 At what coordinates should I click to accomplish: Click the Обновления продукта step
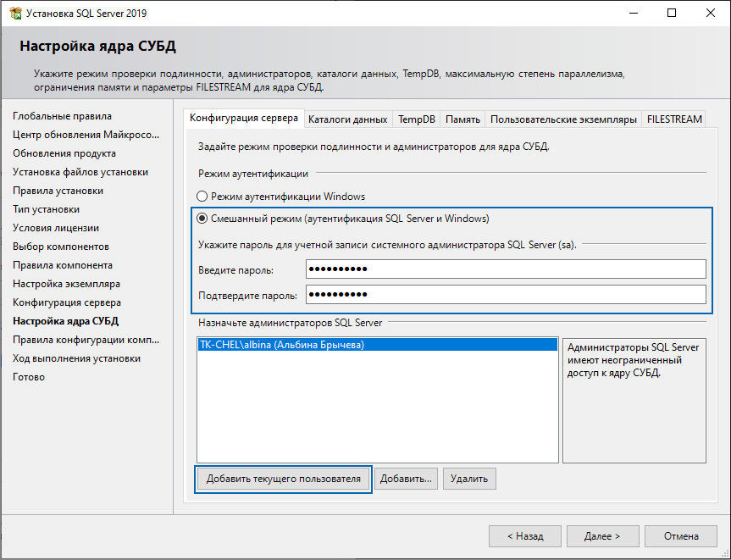(x=64, y=153)
